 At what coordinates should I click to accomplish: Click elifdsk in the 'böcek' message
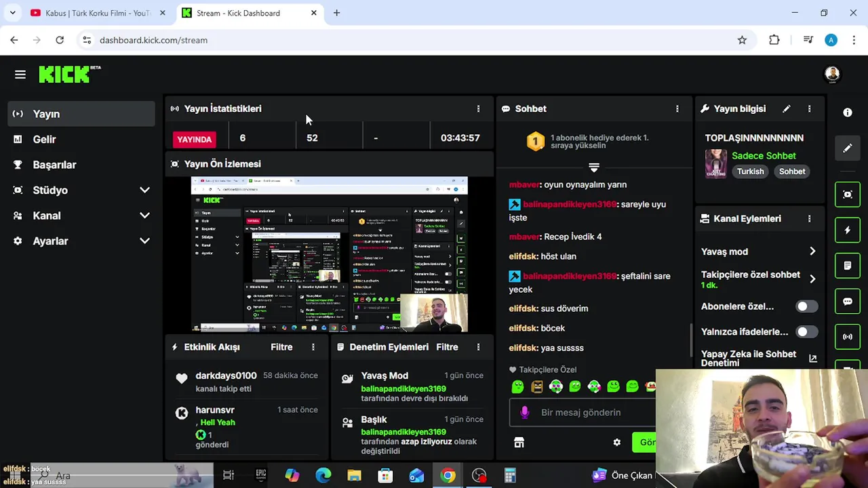pyautogui.click(x=523, y=328)
